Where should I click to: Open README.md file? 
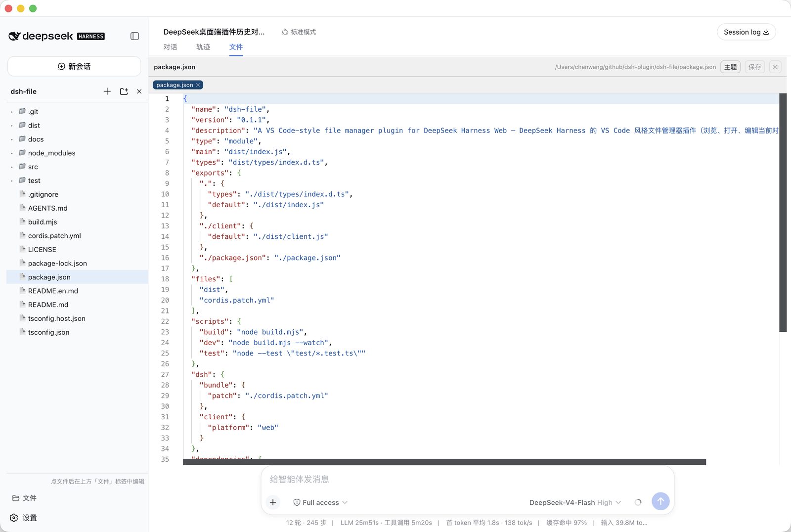pos(77,305)
